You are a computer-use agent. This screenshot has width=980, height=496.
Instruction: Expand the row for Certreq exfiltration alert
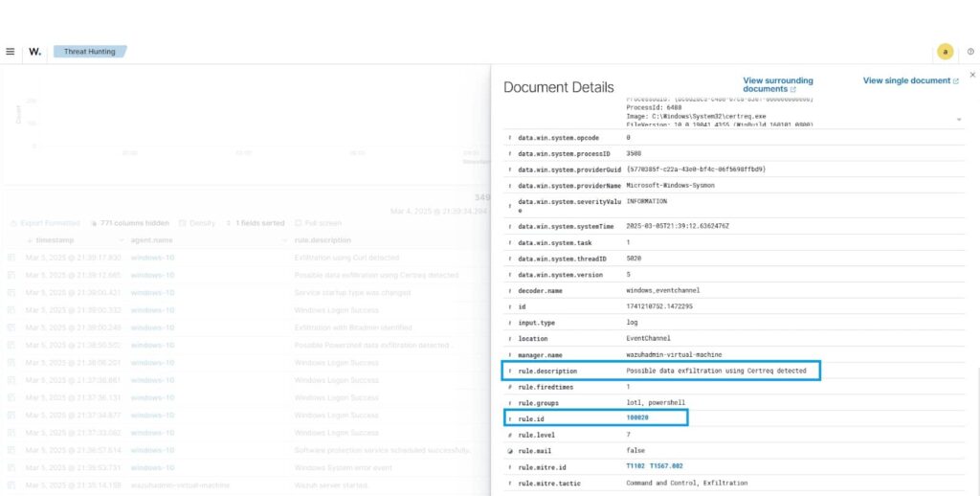[11, 275]
